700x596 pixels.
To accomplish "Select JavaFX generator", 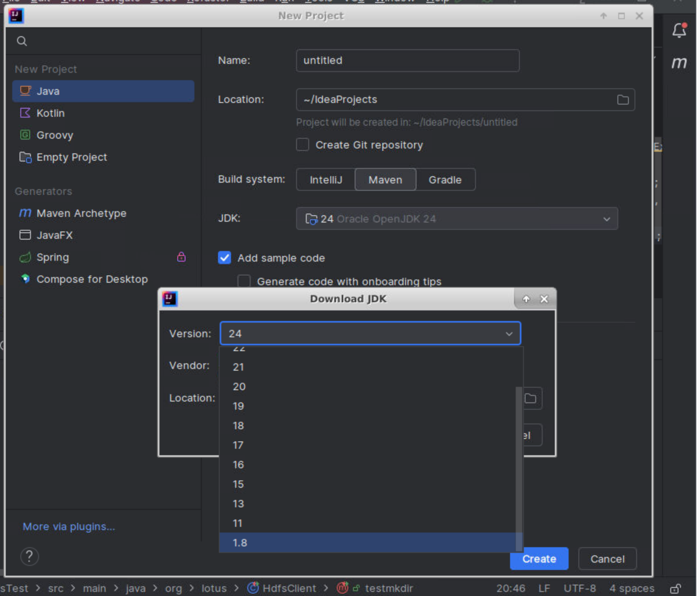I will (x=103, y=235).
